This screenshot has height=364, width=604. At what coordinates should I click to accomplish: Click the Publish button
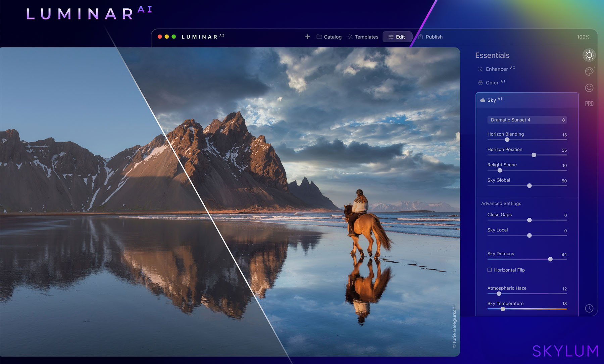point(433,37)
